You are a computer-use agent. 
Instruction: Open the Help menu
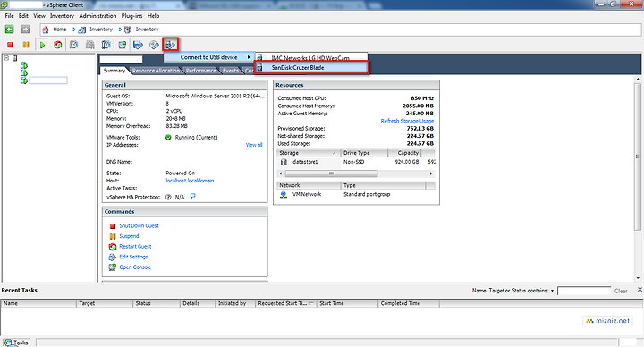point(153,16)
